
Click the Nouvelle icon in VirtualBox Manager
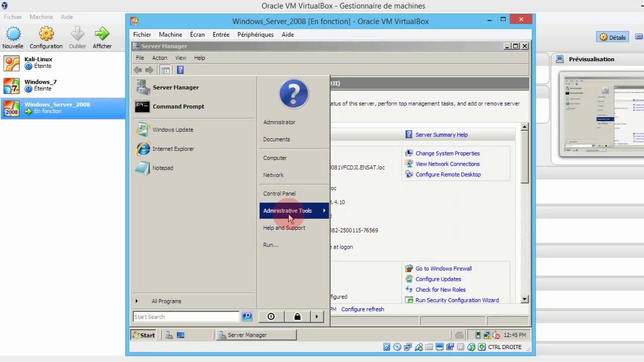coord(13,34)
